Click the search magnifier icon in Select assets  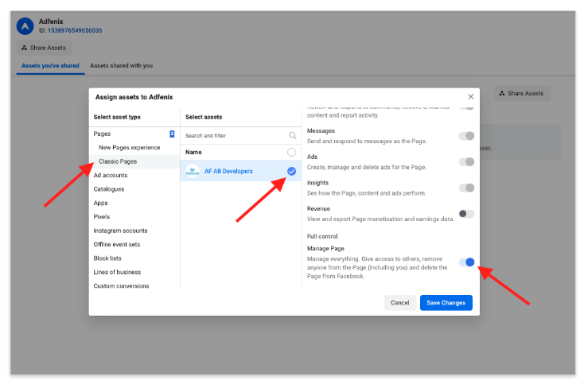(x=293, y=135)
